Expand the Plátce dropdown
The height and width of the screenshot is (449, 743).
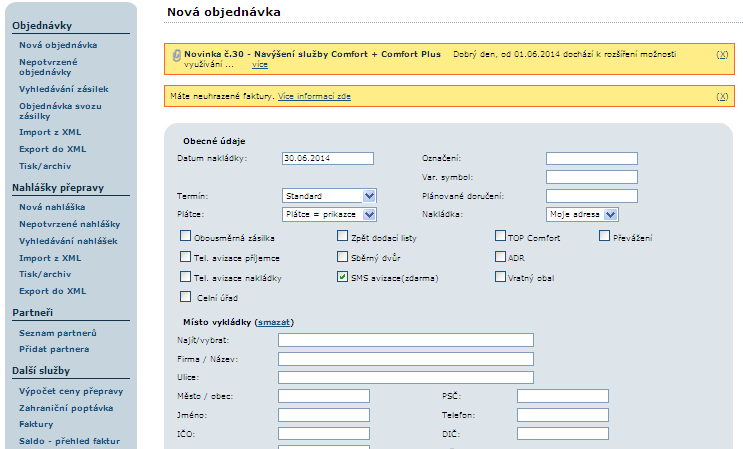[329, 214]
